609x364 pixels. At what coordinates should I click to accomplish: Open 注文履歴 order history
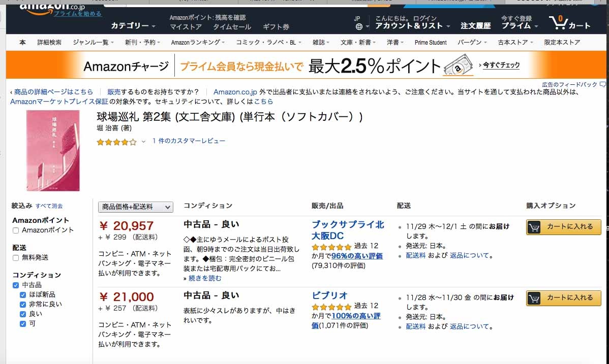coord(476,25)
